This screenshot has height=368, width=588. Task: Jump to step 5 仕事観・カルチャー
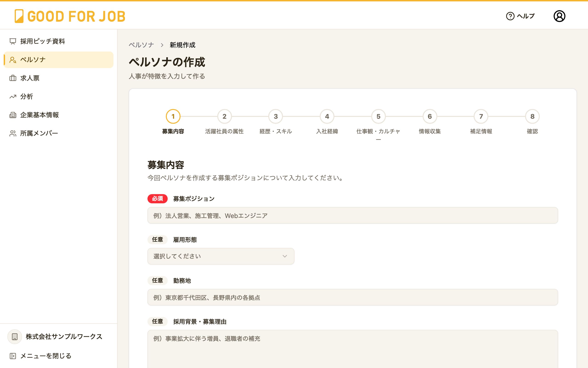pos(378,116)
